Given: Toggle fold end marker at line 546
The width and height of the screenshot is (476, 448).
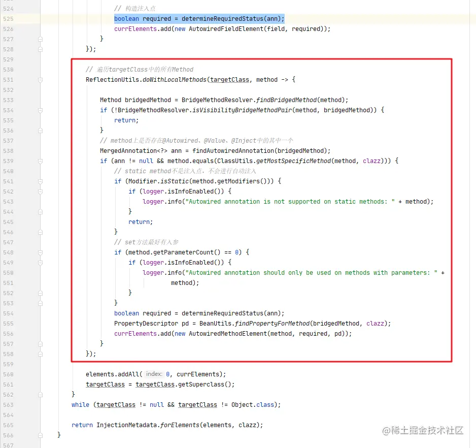Looking at the screenshot, I should point(41,232).
